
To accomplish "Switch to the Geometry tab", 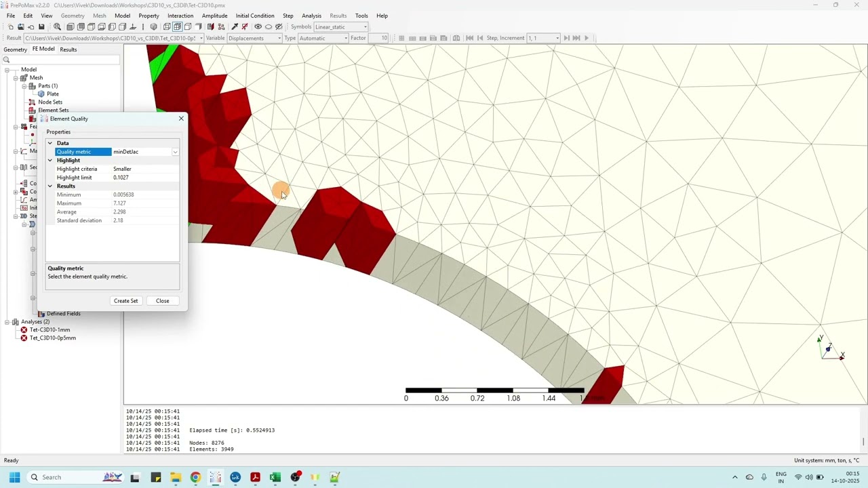I will pos(15,49).
